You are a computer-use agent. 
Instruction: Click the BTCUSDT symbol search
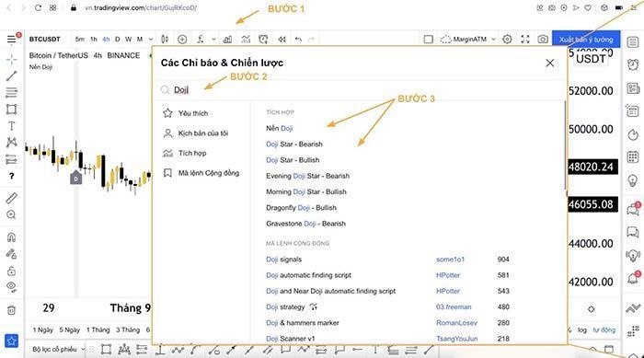click(x=45, y=39)
